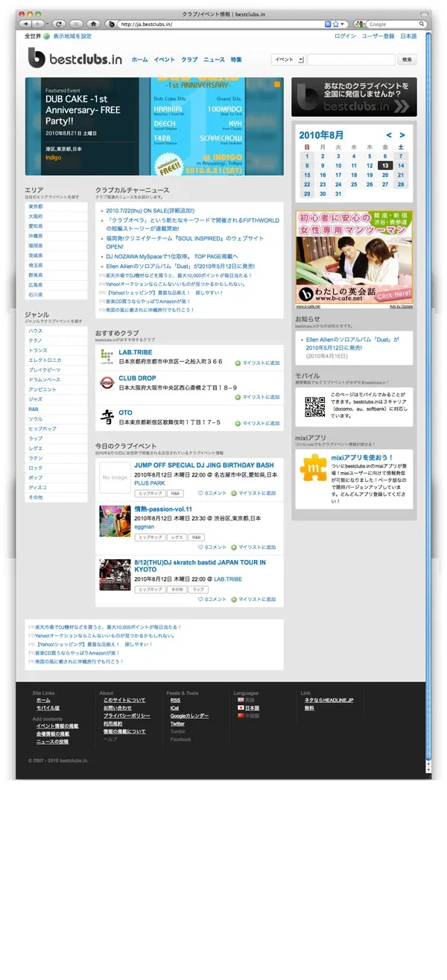This screenshot has height=980, width=447.
Task: Click the search keyword input field
Action: (x=351, y=60)
